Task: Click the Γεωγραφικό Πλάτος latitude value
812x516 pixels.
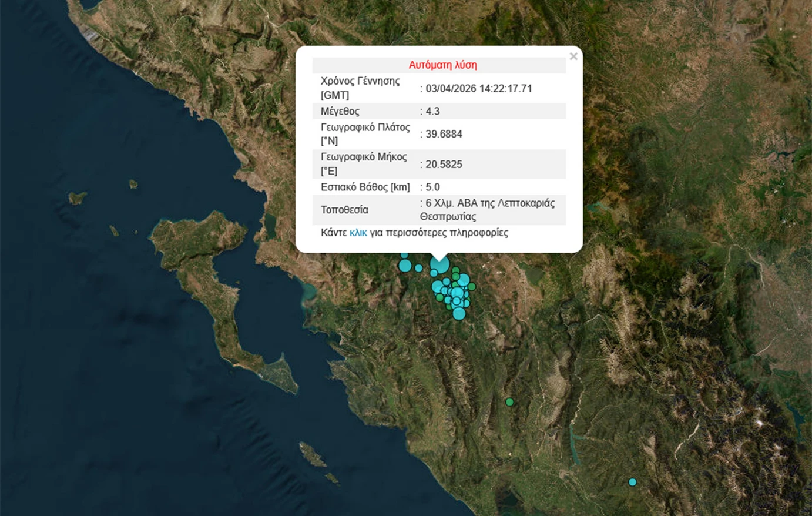Action: (442, 134)
